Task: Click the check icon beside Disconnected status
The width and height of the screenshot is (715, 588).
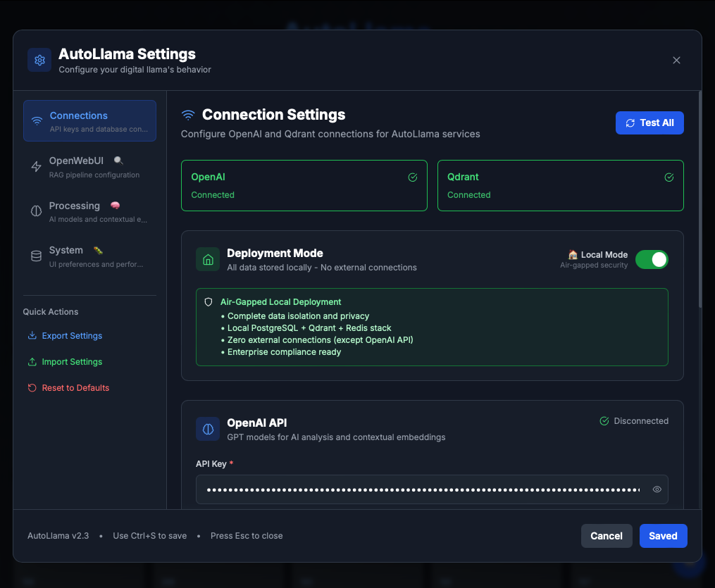Action: tap(604, 420)
